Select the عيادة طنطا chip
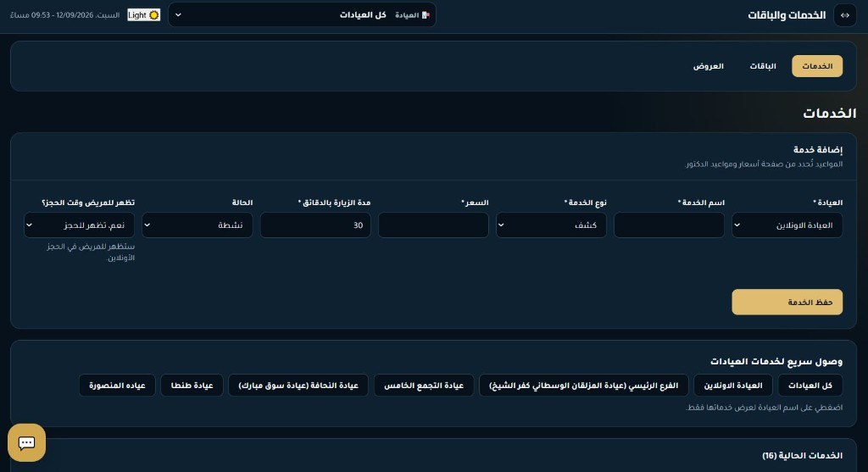The height and width of the screenshot is (472, 868). pyautogui.click(x=192, y=385)
